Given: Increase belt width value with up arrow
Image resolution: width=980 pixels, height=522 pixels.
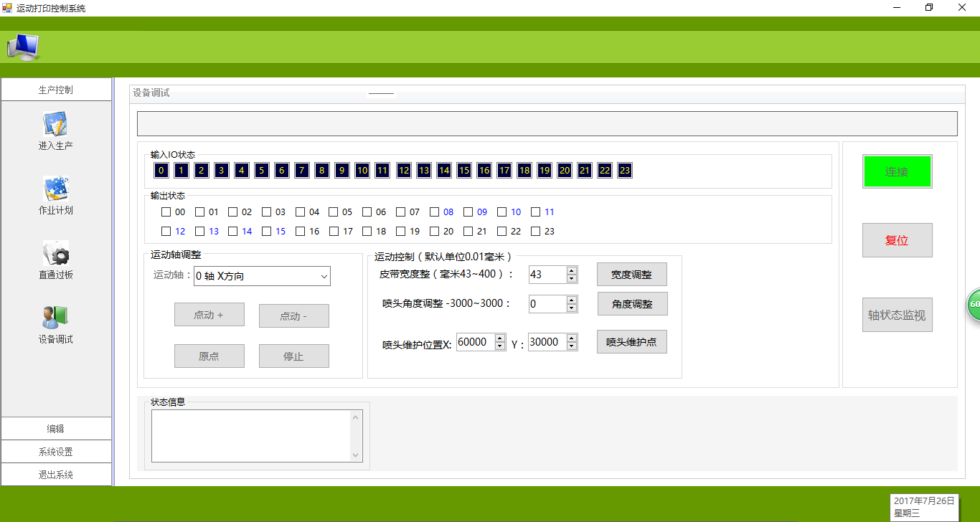Looking at the screenshot, I should (x=572, y=270).
